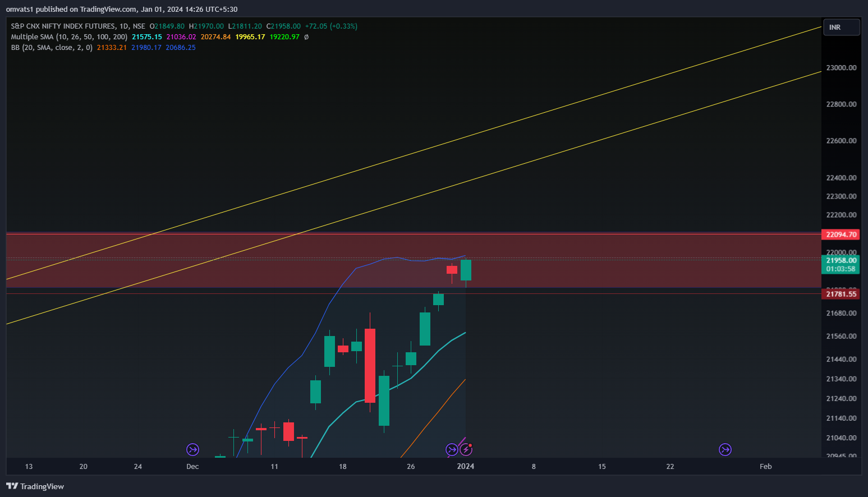Click the 15 date label on the time axis
The width and height of the screenshot is (868, 497).
(602, 466)
